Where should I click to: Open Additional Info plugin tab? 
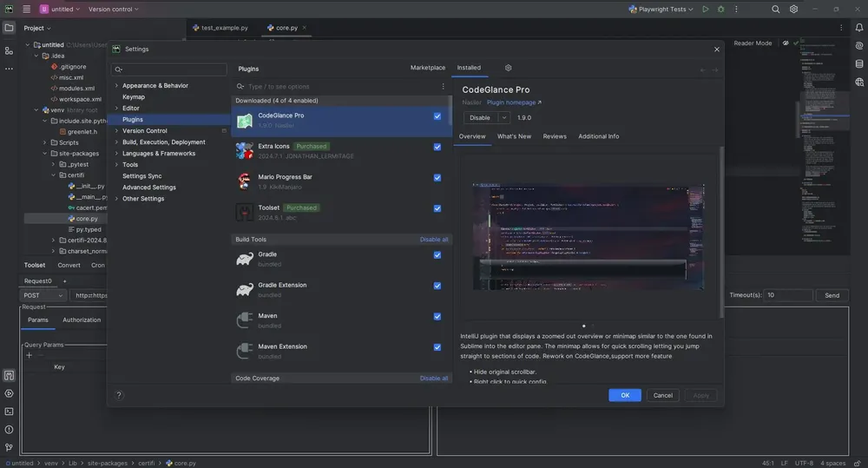click(598, 136)
